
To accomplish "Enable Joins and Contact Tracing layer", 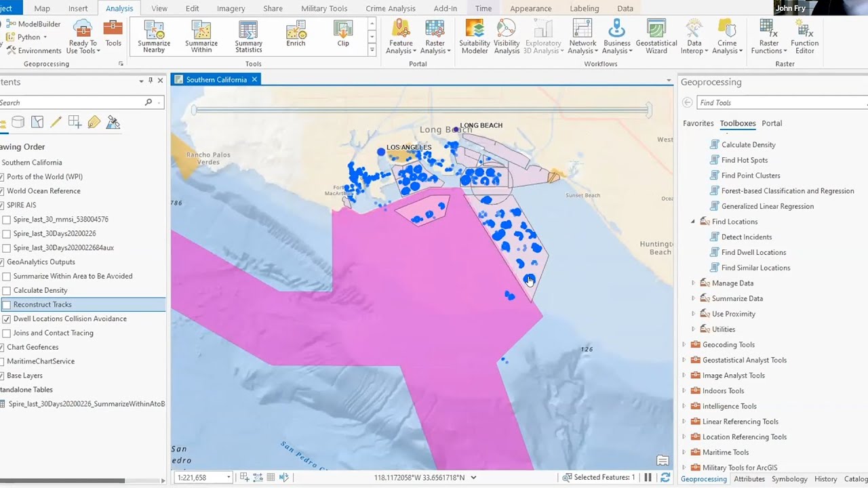I will [7, 333].
